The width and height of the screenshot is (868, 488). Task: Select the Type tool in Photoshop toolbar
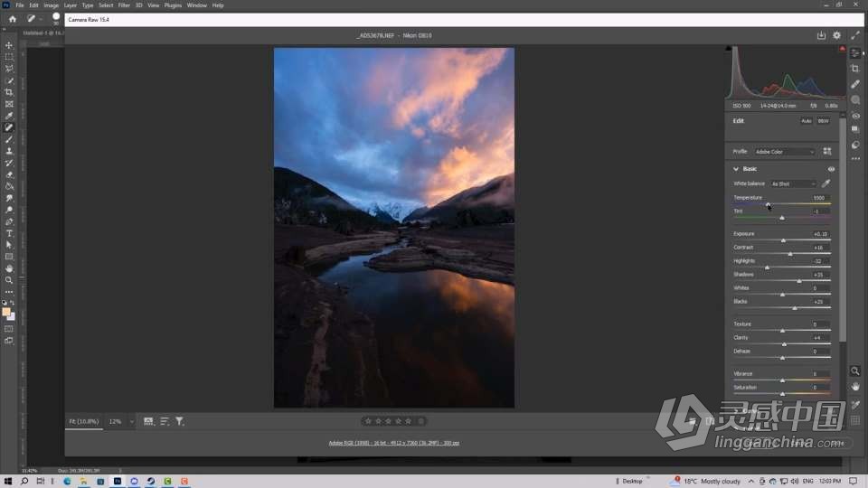tap(9, 233)
